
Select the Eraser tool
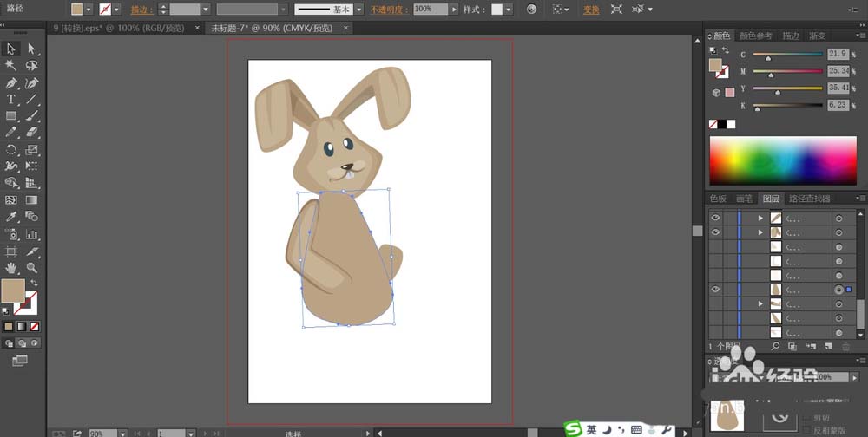(32, 132)
